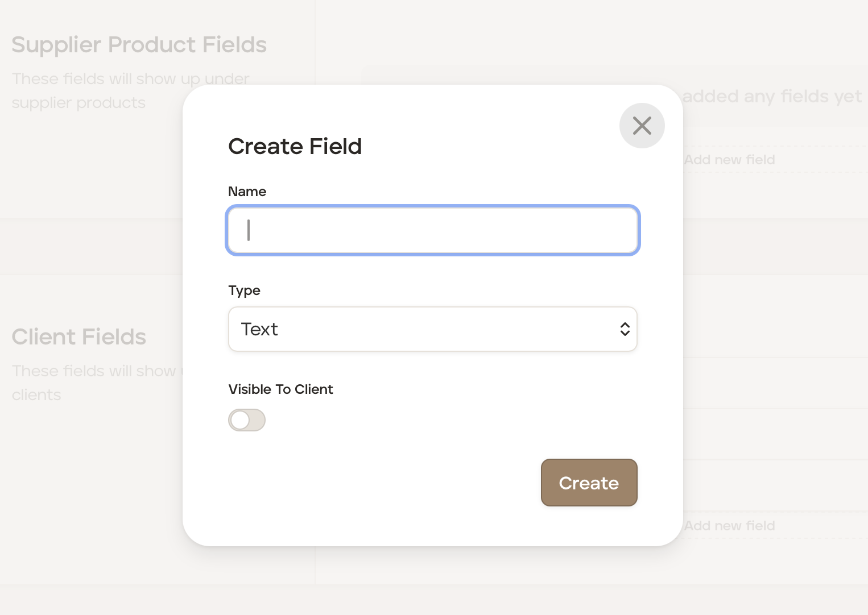868x615 pixels.
Task: Select the "Text" value in Type field
Action: click(259, 329)
